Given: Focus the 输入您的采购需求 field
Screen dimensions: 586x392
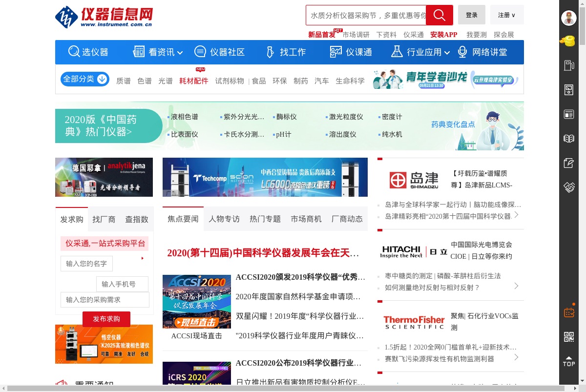Looking at the screenshot, I should tap(105, 300).
